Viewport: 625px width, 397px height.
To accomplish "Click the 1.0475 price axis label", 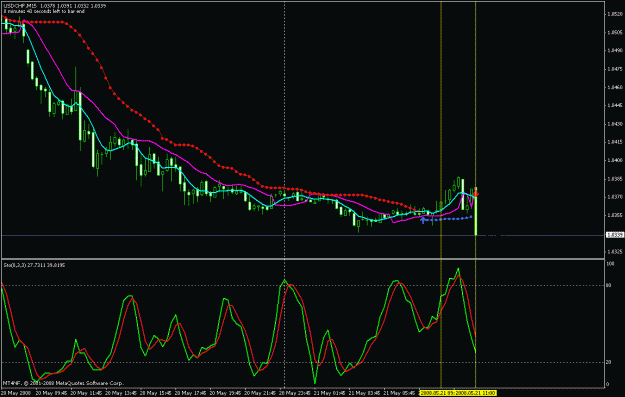I will 614,69.
